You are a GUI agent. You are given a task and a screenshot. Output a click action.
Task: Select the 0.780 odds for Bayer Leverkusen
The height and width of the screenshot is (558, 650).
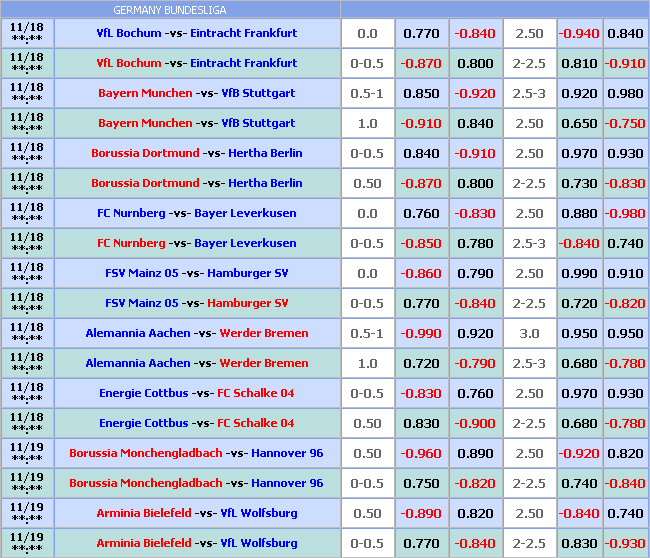click(475, 243)
